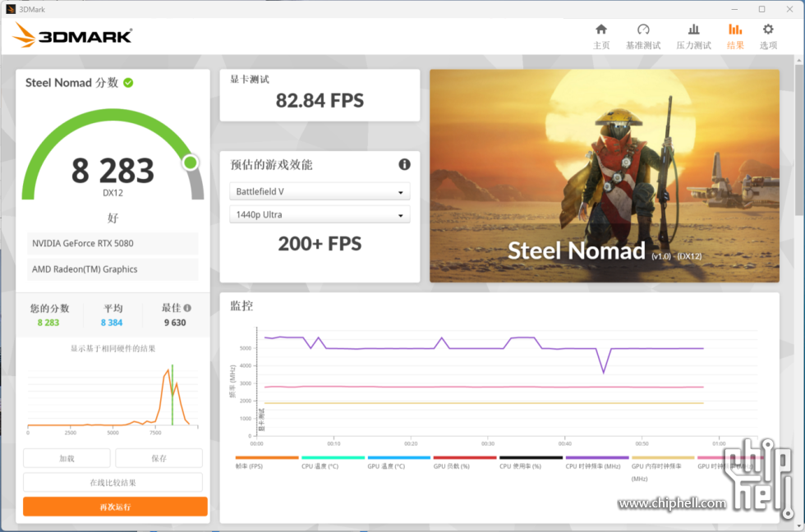This screenshot has height=532, width=805.
Task: Click the scrollbar down arrow at the bottom right
Action: coord(798,526)
